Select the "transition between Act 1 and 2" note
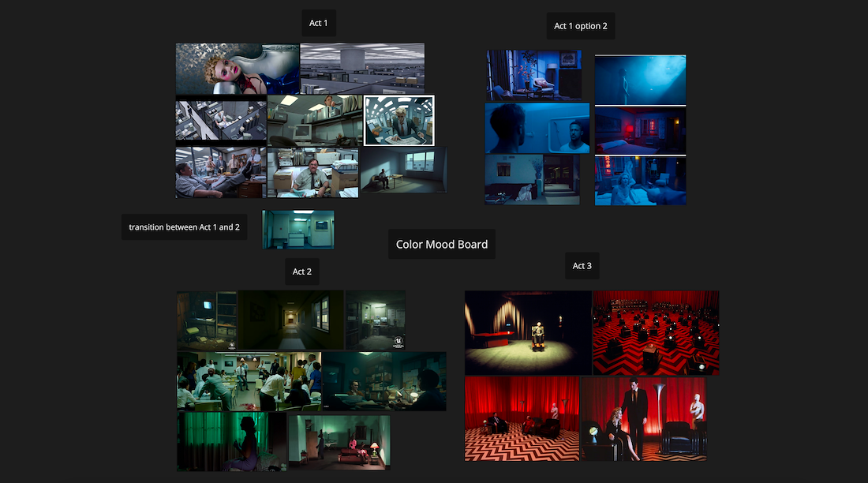The width and height of the screenshot is (868, 483). click(185, 227)
